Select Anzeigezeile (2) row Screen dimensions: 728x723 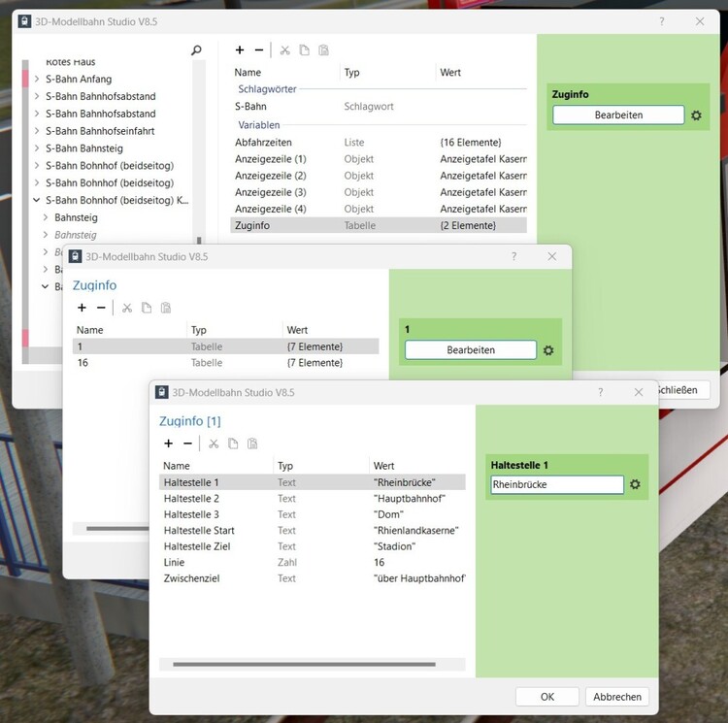tap(379, 176)
